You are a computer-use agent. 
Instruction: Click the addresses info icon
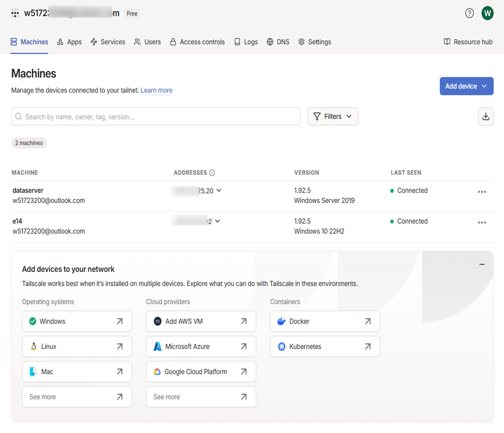point(212,173)
